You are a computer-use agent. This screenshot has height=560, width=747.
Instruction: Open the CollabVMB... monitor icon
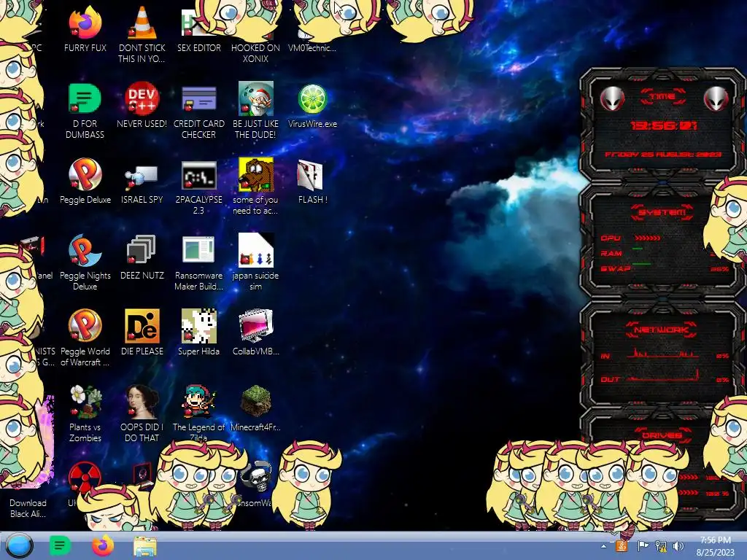[256, 326]
